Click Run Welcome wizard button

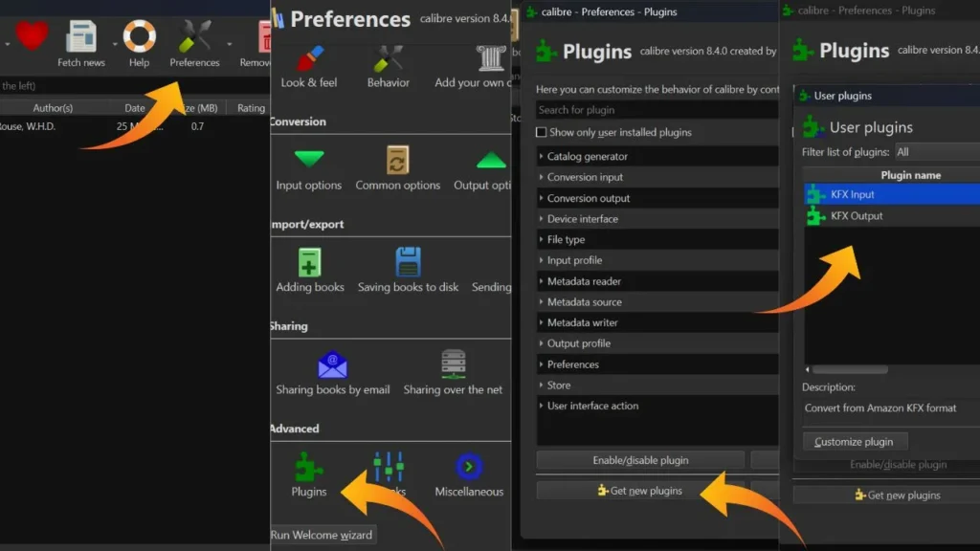322,535
